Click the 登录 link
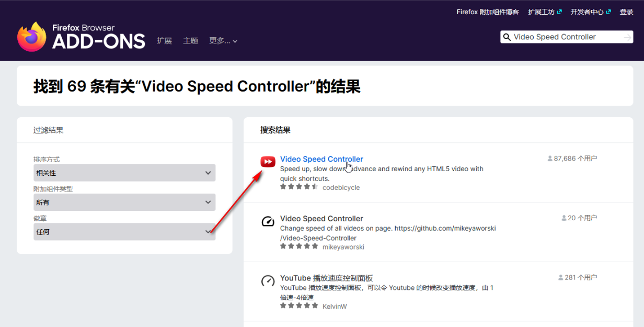Screen dimensions: 644x327 coord(626,12)
